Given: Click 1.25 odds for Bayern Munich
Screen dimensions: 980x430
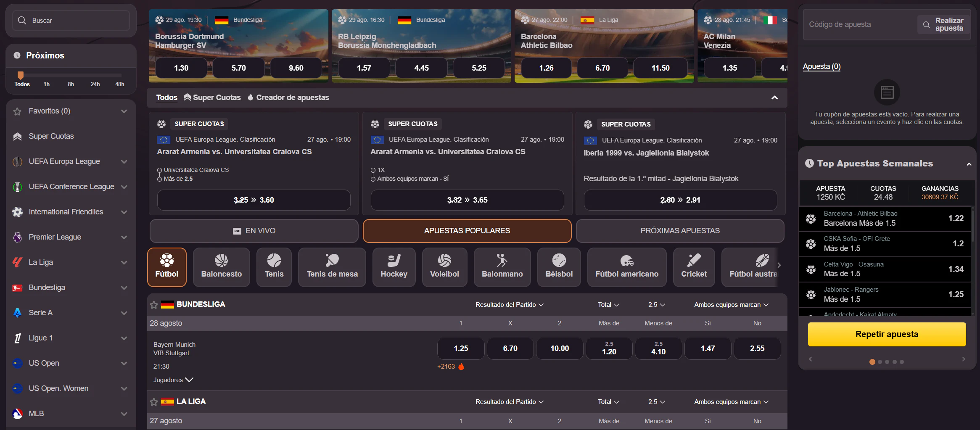Looking at the screenshot, I should click(461, 348).
